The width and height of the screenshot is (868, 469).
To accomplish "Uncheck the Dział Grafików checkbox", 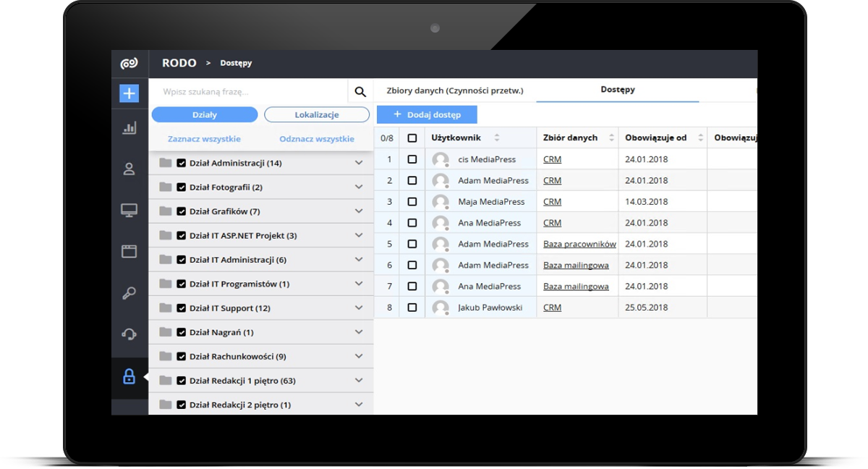I will tap(182, 211).
